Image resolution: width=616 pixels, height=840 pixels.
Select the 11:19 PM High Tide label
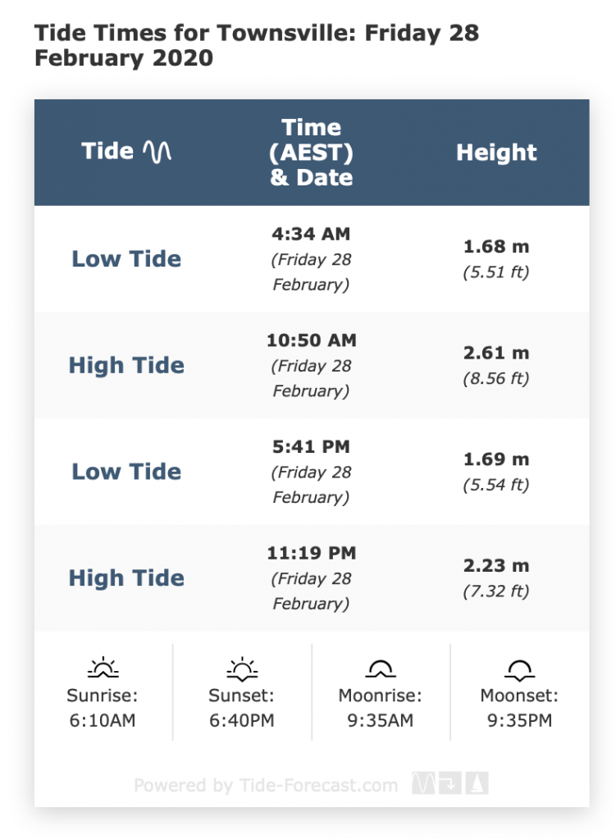(126, 578)
